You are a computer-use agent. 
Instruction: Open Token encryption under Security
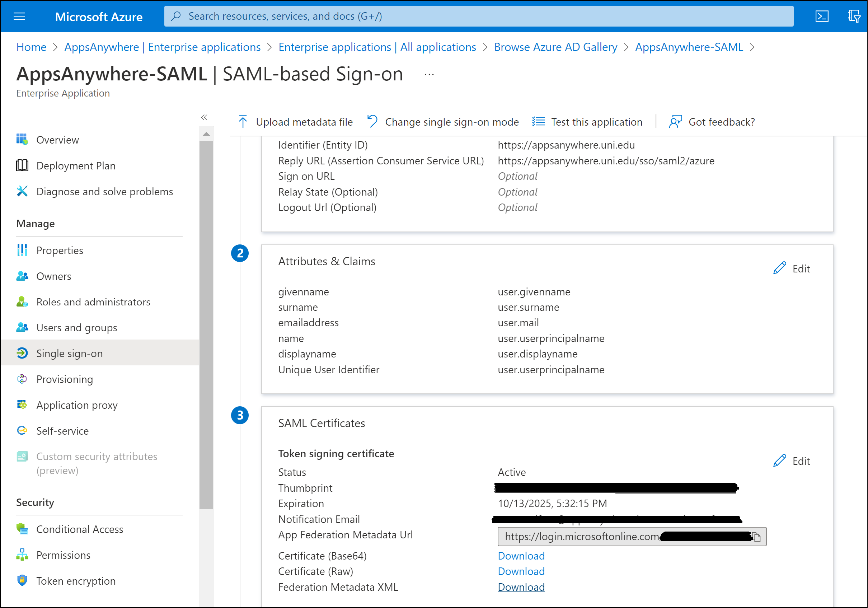tap(76, 581)
